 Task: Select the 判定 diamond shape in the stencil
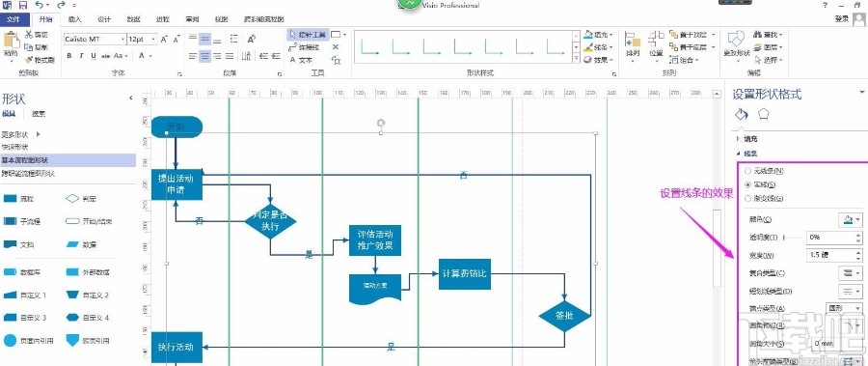tap(80, 198)
